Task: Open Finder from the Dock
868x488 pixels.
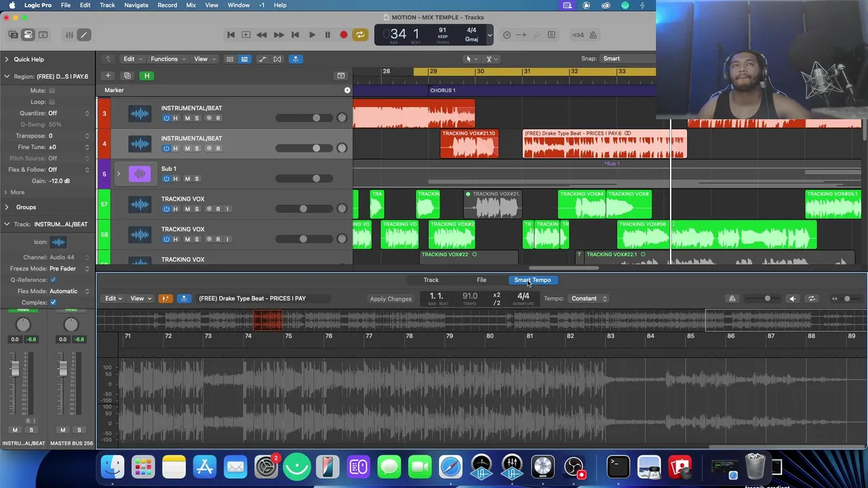Action: click(x=113, y=467)
